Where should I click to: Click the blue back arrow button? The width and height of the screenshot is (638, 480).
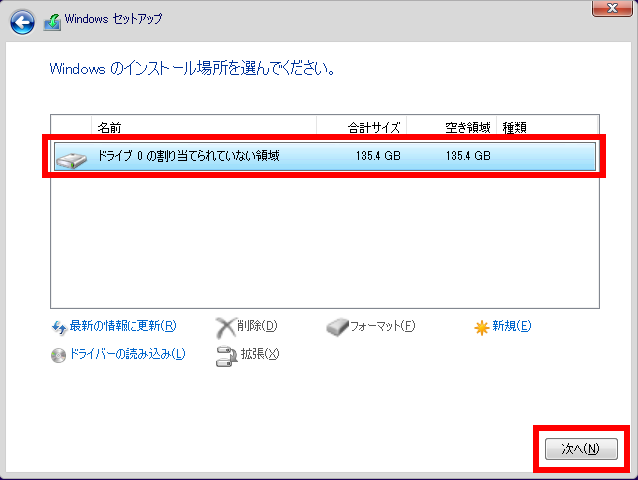click(22, 20)
